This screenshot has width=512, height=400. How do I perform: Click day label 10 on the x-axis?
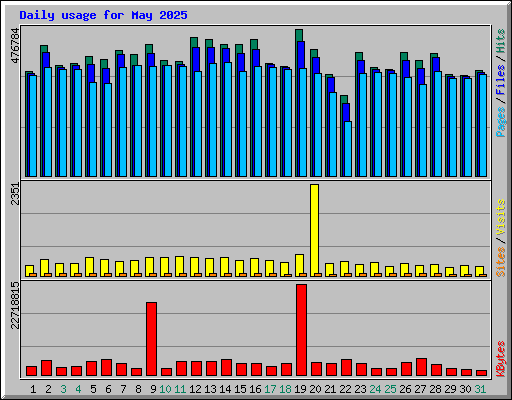coord(165,389)
